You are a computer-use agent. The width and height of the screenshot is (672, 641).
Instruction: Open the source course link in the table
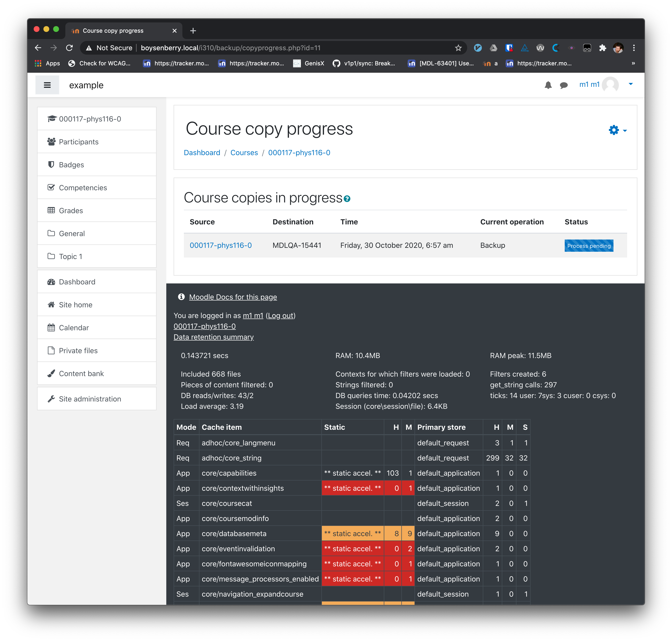coord(221,245)
